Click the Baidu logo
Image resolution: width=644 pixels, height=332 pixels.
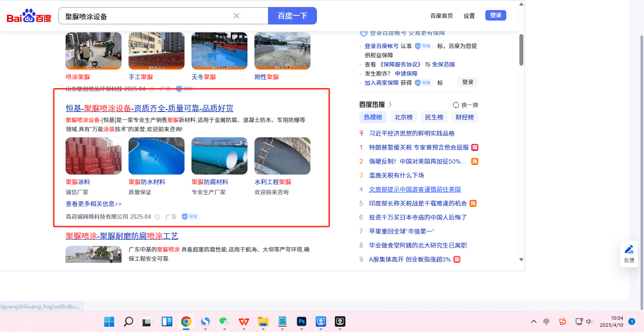click(29, 16)
